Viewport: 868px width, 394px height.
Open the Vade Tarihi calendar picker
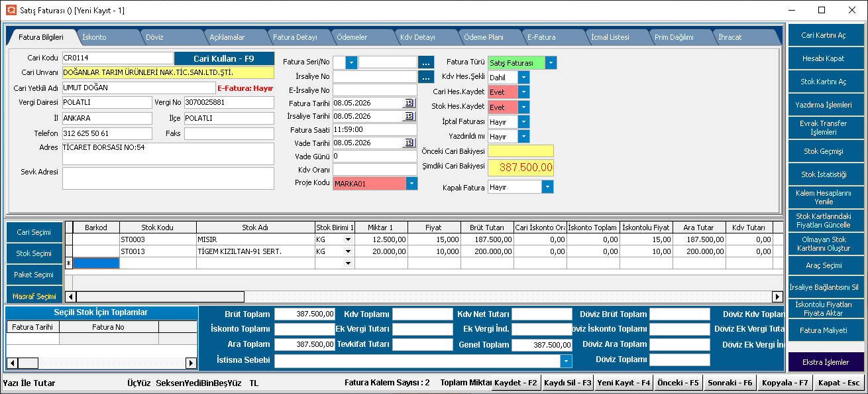(409, 143)
